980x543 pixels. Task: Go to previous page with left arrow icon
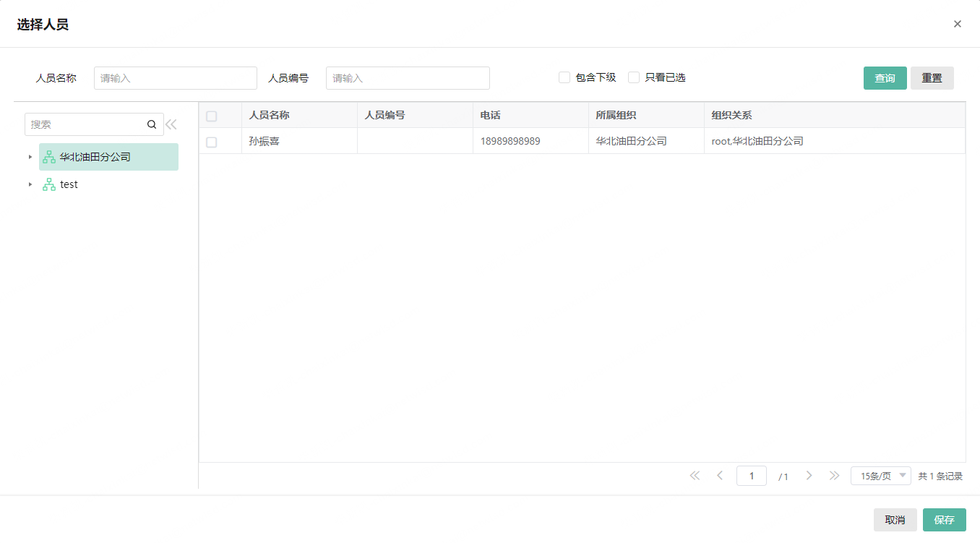tap(720, 475)
